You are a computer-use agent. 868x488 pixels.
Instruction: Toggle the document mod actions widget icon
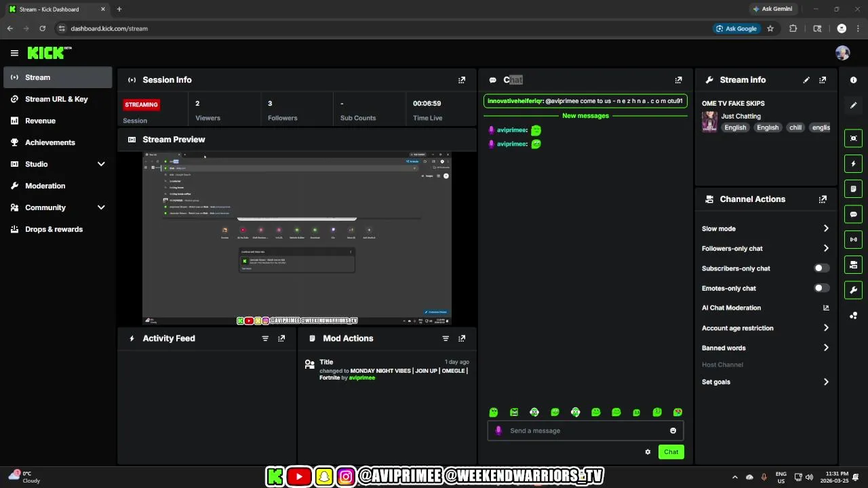point(853,188)
